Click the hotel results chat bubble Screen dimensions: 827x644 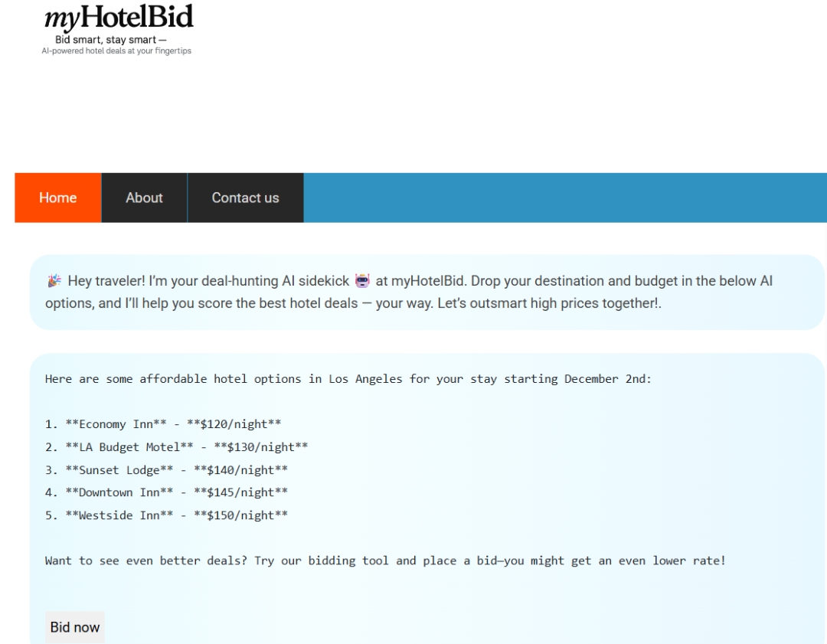pyautogui.click(x=427, y=499)
